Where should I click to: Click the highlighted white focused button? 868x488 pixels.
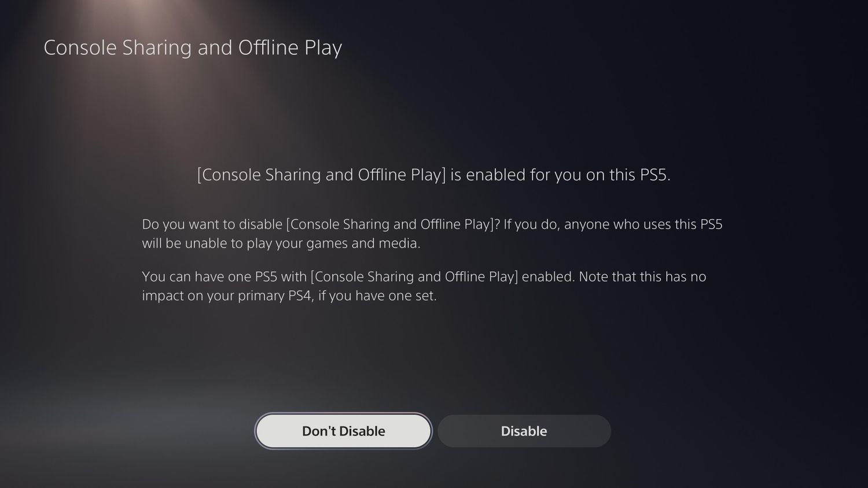[343, 431]
